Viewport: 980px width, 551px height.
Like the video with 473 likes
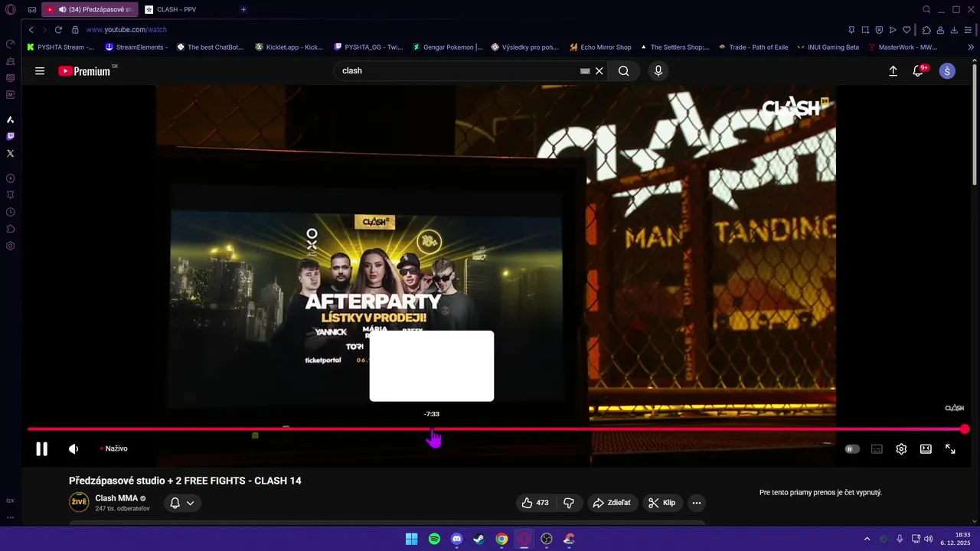pos(535,503)
